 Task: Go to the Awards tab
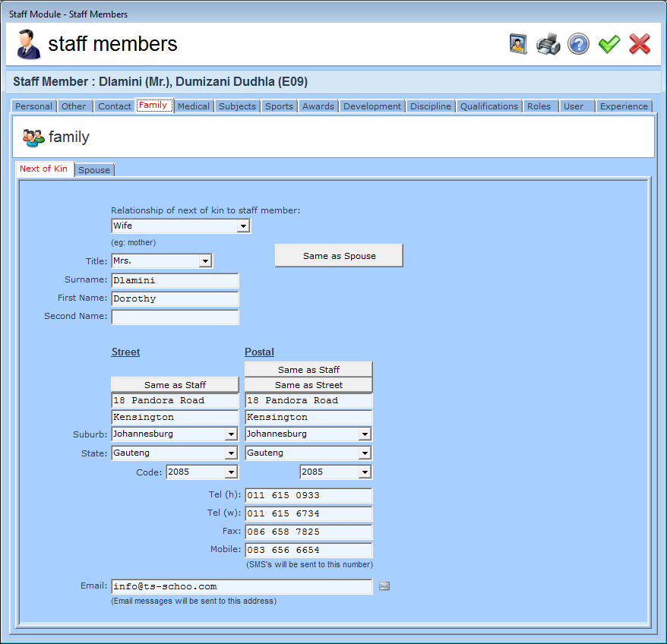(318, 106)
